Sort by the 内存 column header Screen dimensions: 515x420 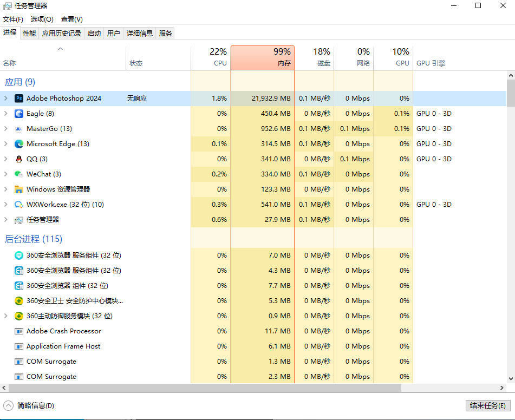263,58
